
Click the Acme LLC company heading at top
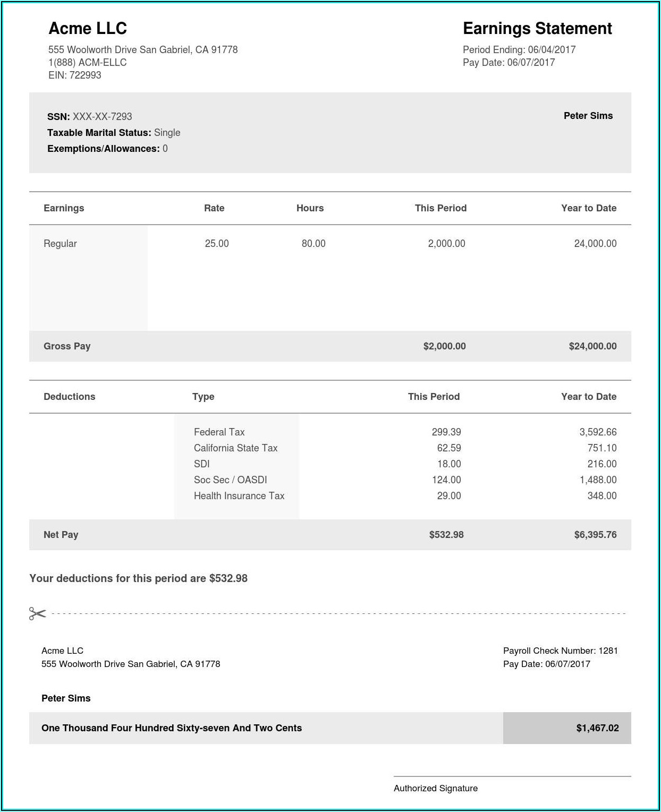click(x=88, y=28)
